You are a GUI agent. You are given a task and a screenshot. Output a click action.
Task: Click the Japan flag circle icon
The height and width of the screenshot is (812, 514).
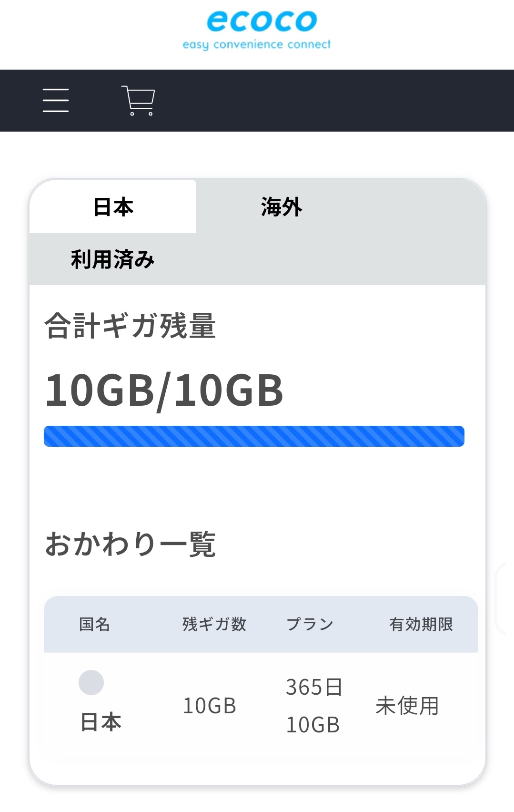pyautogui.click(x=91, y=682)
